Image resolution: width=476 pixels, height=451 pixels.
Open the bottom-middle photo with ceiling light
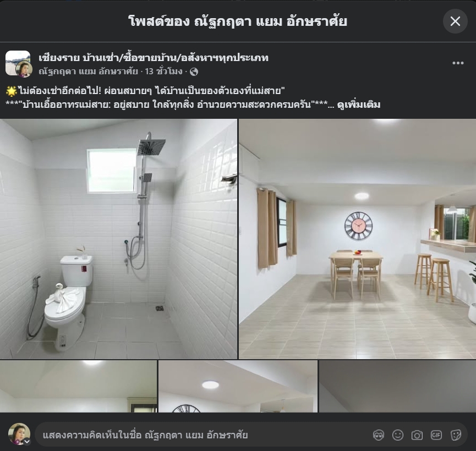click(238, 386)
